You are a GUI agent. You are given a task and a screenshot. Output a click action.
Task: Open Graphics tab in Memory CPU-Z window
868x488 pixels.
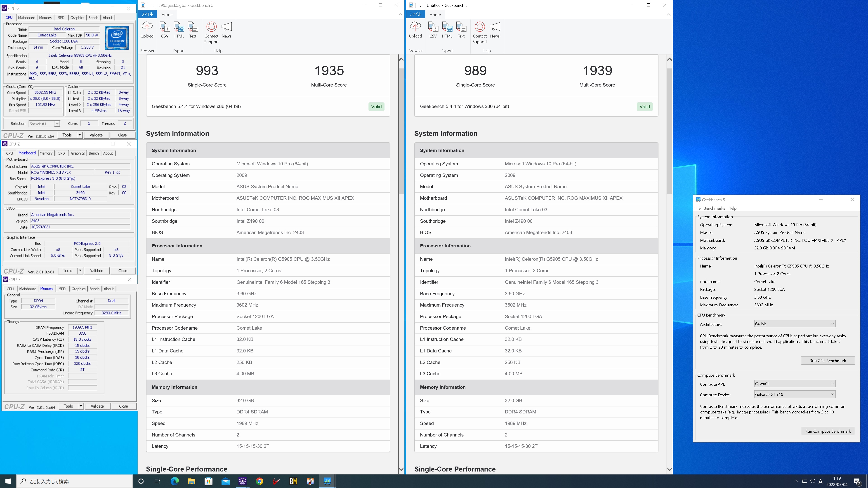pyautogui.click(x=78, y=289)
